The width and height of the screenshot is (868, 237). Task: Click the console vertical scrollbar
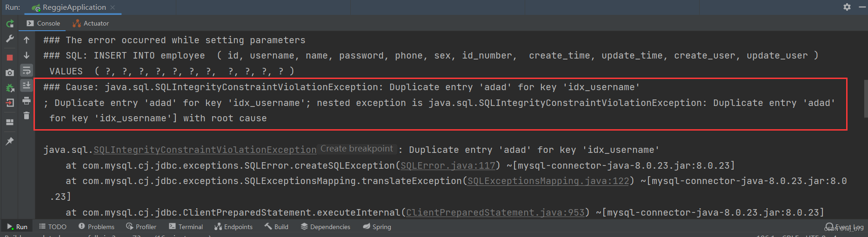click(865, 99)
